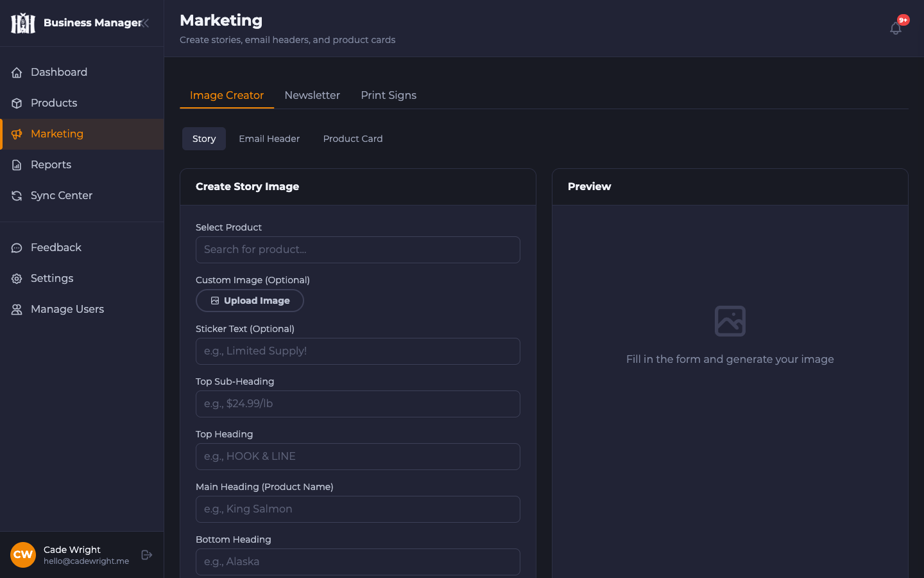Click the Settings gear icon

tap(17, 279)
